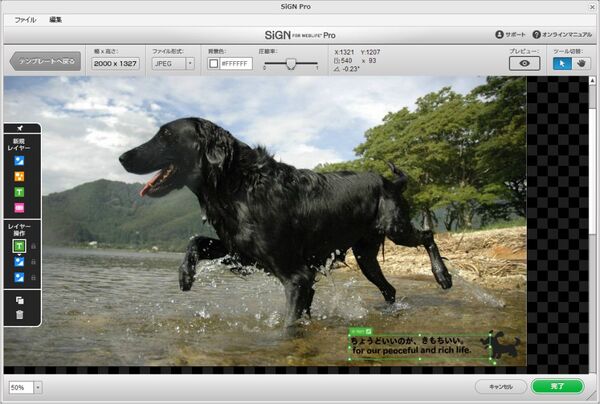Open the サポート link
The image size is (600, 404).
[x=510, y=34]
